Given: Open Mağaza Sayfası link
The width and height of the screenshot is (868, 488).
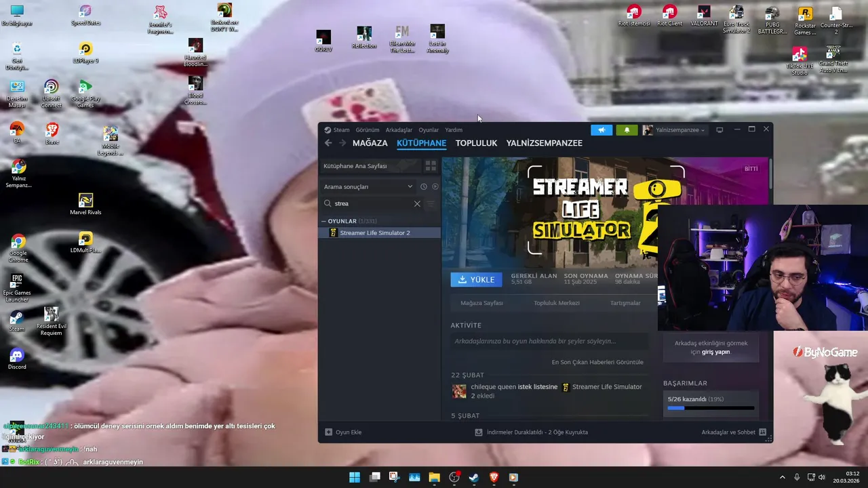Looking at the screenshot, I should coord(481,303).
